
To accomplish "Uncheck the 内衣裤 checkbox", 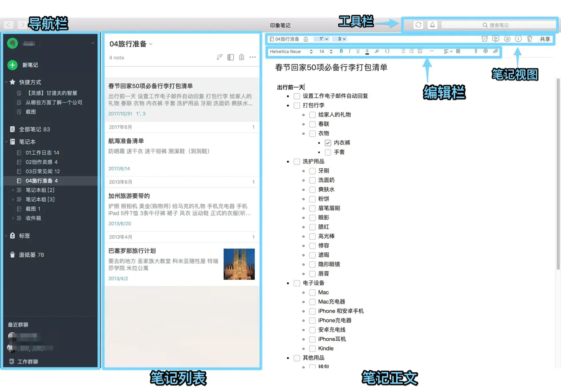I will [x=328, y=143].
